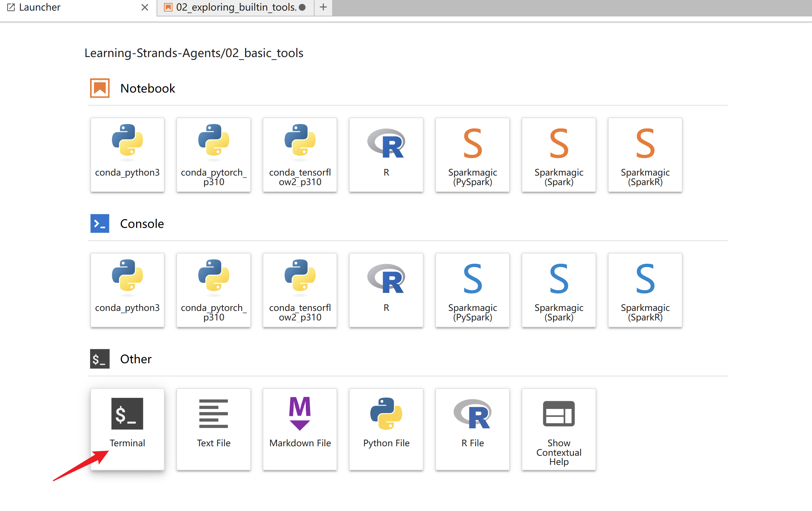The width and height of the screenshot is (812, 511).
Task: Open a new R notebook
Action: point(386,154)
